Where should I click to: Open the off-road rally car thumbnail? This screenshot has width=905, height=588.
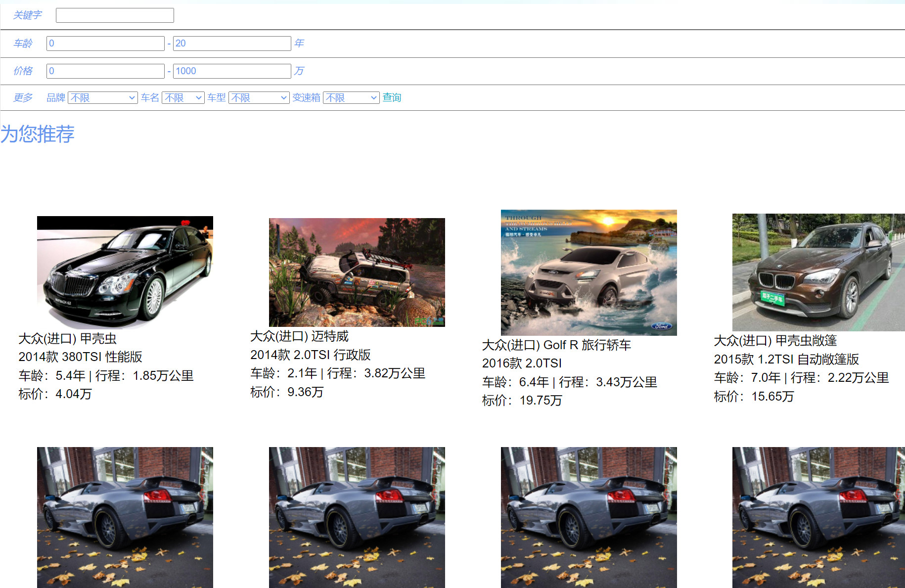[x=357, y=272]
